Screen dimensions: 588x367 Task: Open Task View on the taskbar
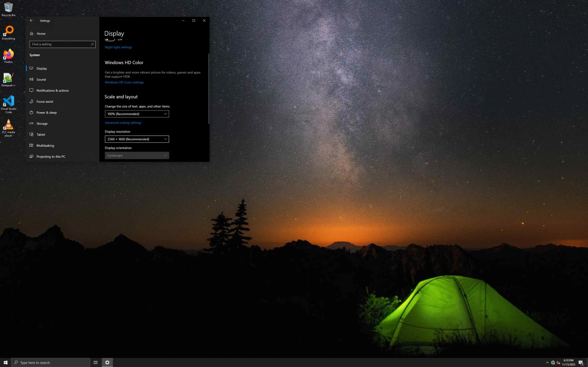(96, 362)
